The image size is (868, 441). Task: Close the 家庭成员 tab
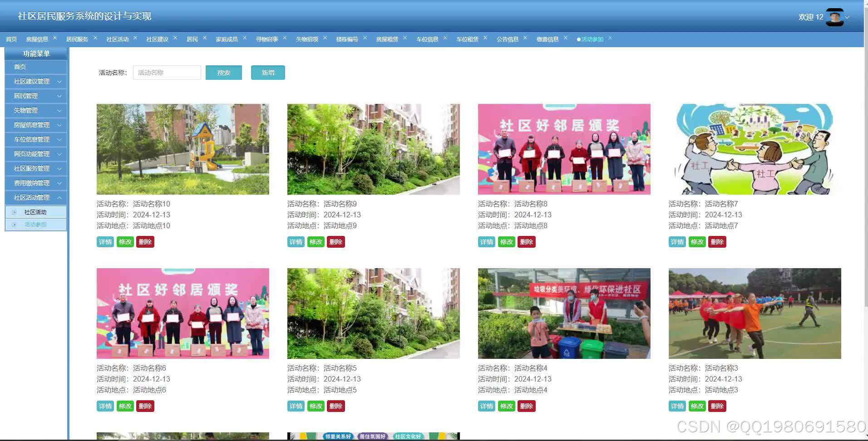pos(245,38)
